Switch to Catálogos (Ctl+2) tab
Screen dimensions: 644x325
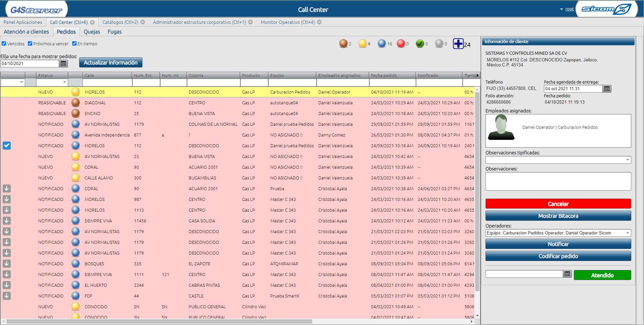pyautogui.click(x=120, y=22)
